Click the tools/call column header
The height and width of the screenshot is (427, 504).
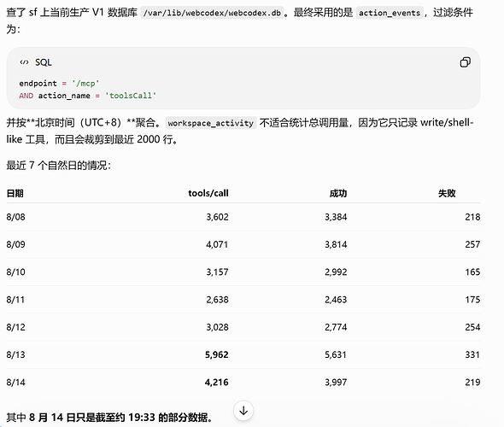[x=208, y=193]
